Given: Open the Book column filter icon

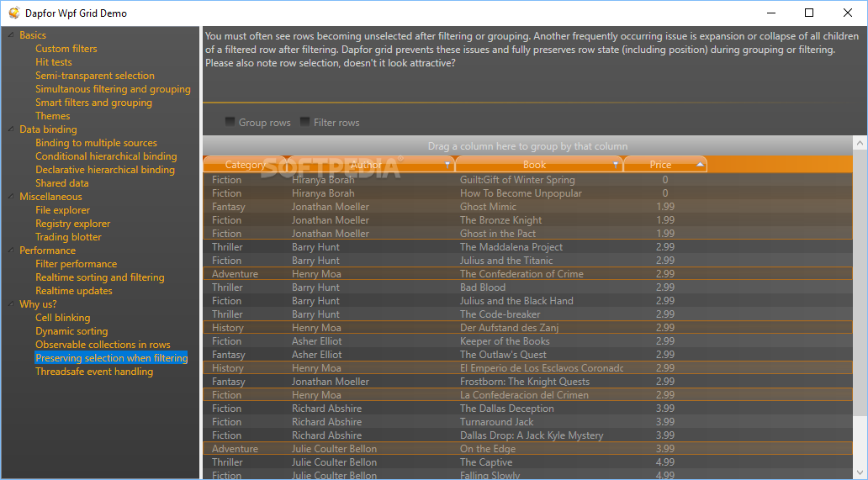Looking at the screenshot, I should pyautogui.click(x=615, y=165).
